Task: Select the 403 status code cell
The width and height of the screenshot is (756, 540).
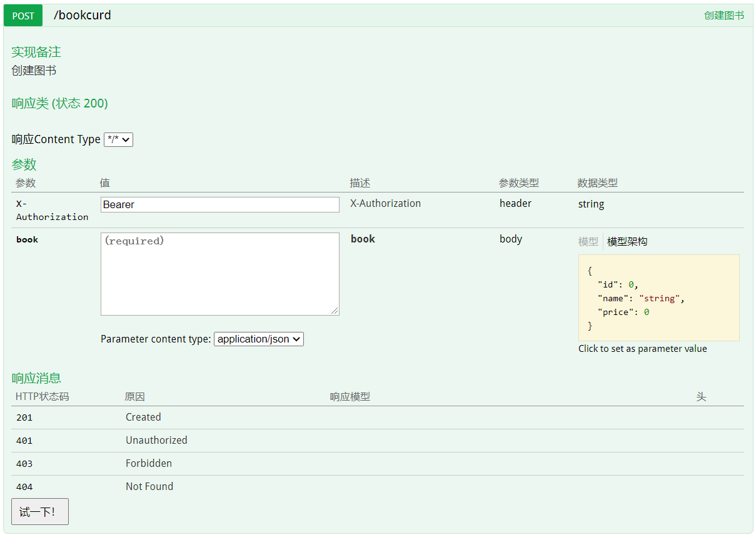Action: 24,464
